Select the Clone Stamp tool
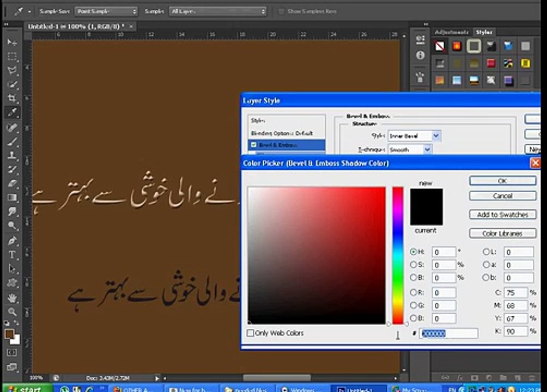The image size is (547, 392). pos(12,155)
